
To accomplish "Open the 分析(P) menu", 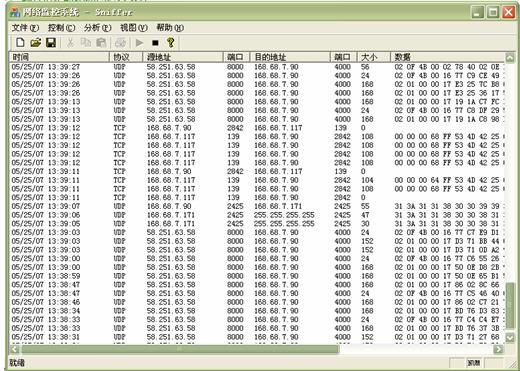I will tap(97, 28).
